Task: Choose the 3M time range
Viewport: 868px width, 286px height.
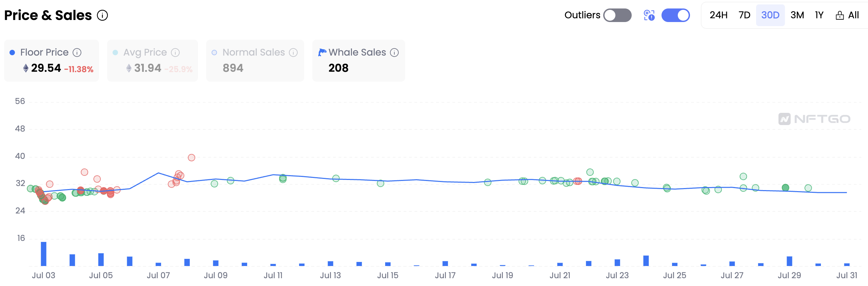Action: (x=797, y=15)
